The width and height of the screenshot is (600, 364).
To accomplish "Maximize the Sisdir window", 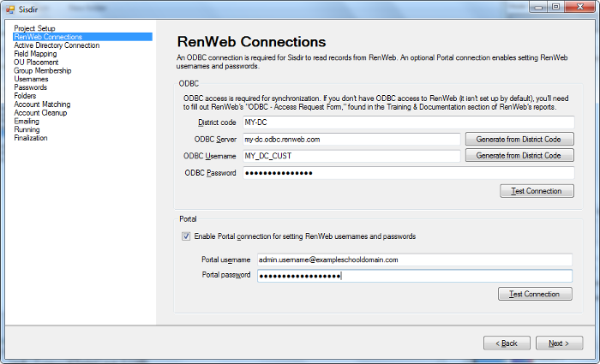I will [556, 7].
